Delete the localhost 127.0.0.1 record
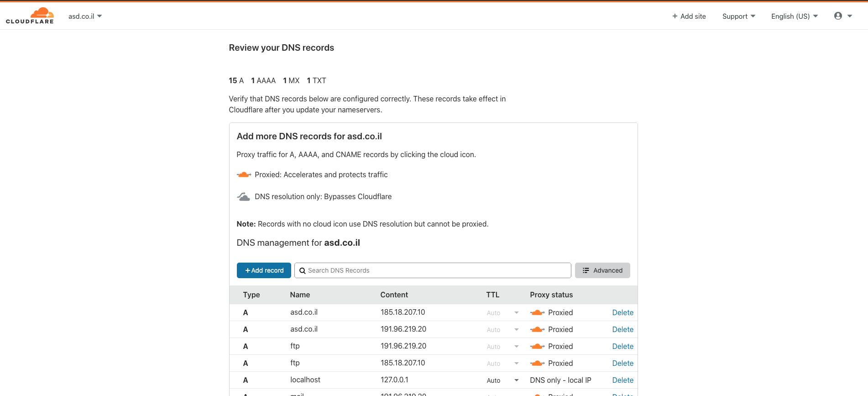 pos(622,380)
